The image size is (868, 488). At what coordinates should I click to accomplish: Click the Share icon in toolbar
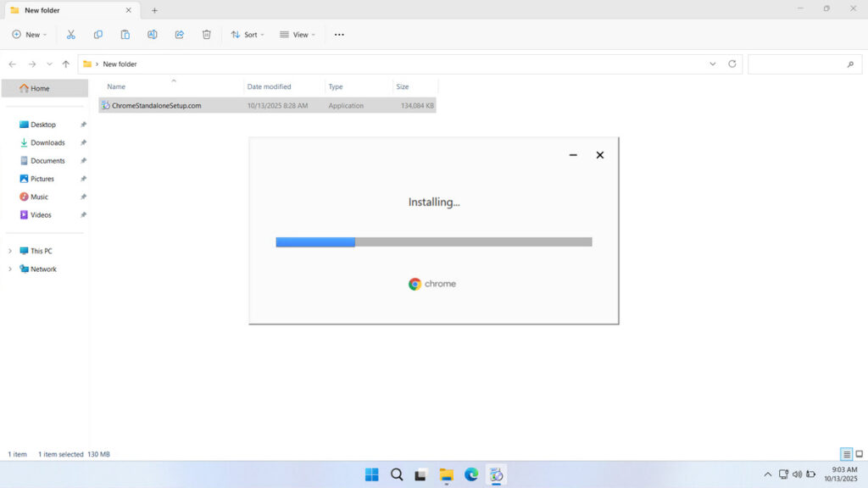180,35
